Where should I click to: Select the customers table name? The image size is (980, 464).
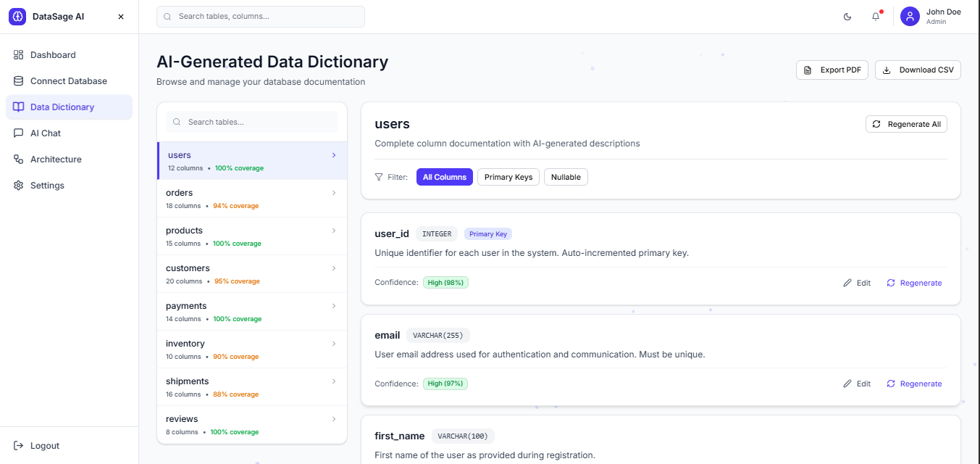(x=188, y=268)
